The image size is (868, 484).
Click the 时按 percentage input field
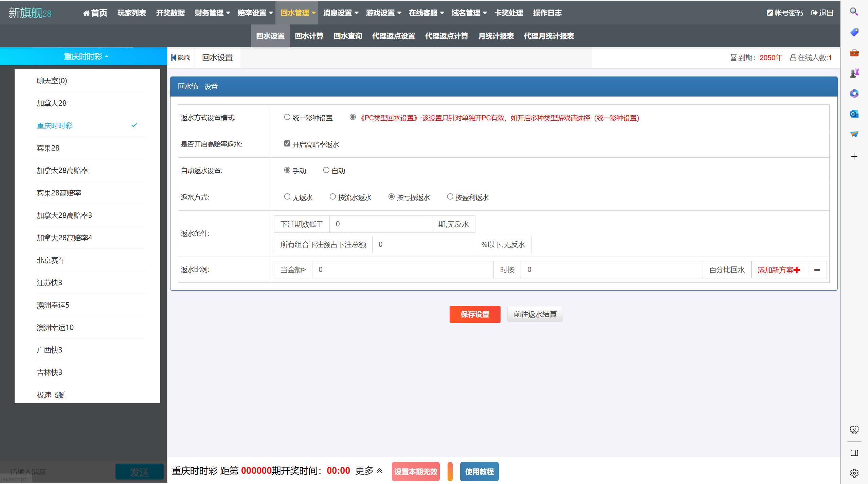(612, 270)
